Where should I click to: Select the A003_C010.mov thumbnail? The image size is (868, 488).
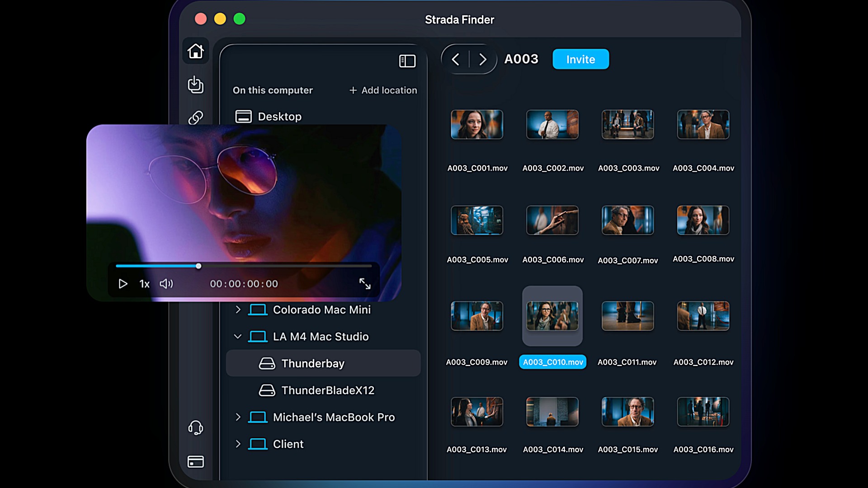click(x=552, y=316)
